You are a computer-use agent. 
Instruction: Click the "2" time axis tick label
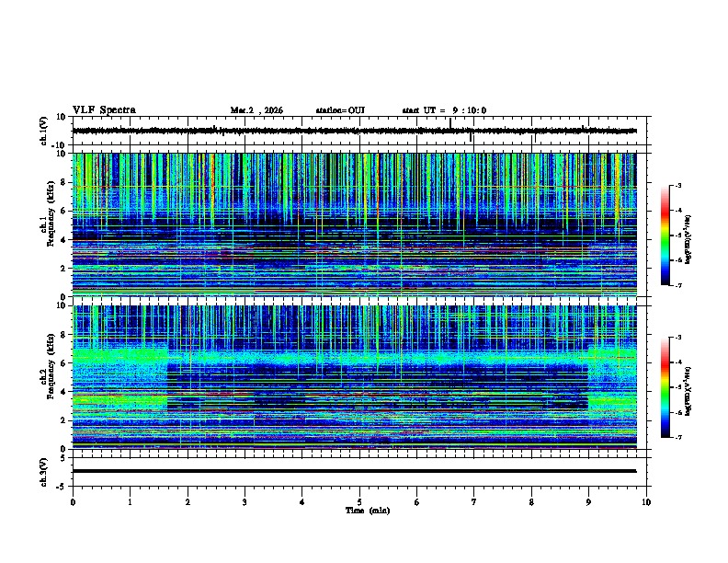(188, 502)
